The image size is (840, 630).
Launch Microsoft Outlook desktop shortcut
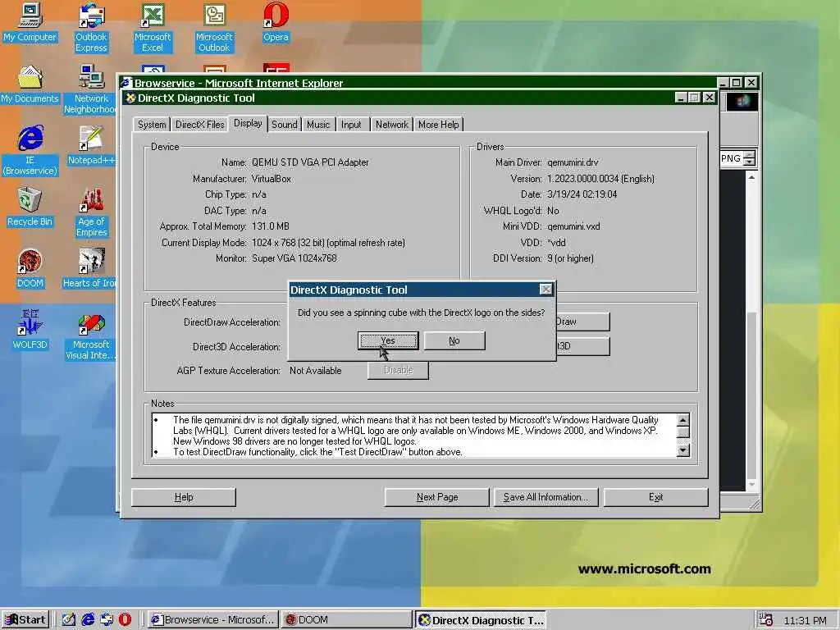[x=214, y=27]
